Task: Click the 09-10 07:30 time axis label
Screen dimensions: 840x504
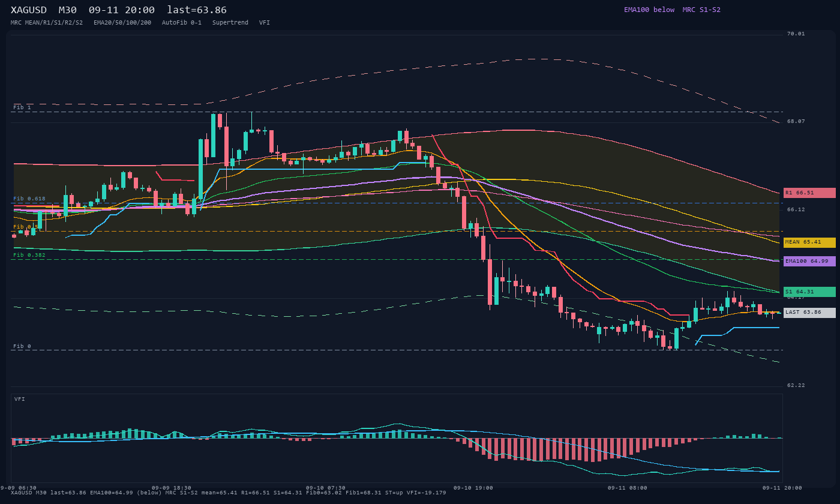Action: point(326,488)
